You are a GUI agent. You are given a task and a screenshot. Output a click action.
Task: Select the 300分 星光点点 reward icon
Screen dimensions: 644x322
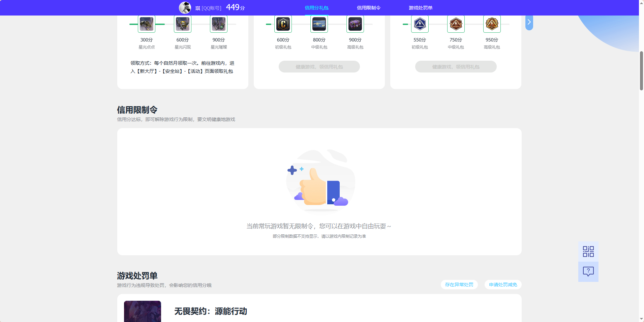(147, 24)
